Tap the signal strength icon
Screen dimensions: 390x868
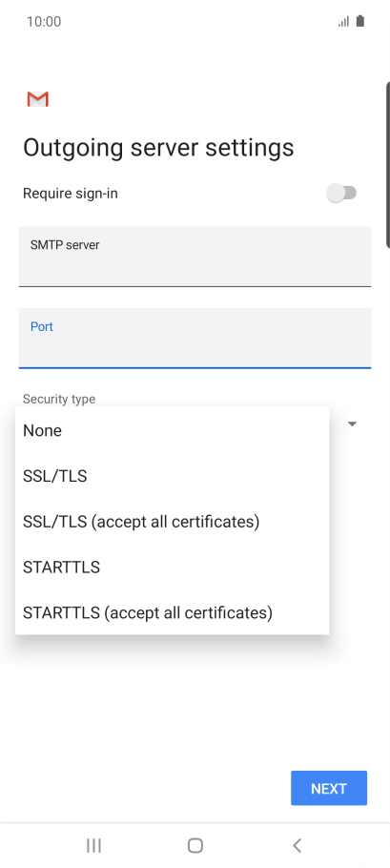pos(343,22)
